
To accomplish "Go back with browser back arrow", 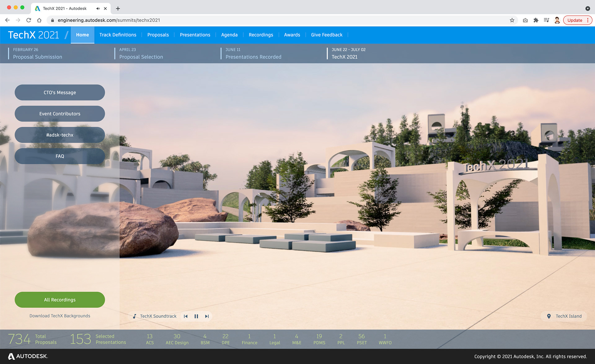I will pyautogui.click(x=7, y=20).
